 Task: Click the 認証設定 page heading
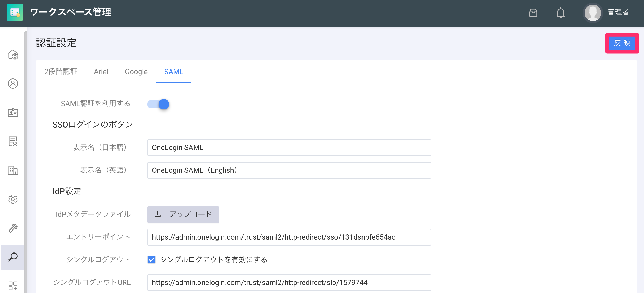tap(56, 43)
